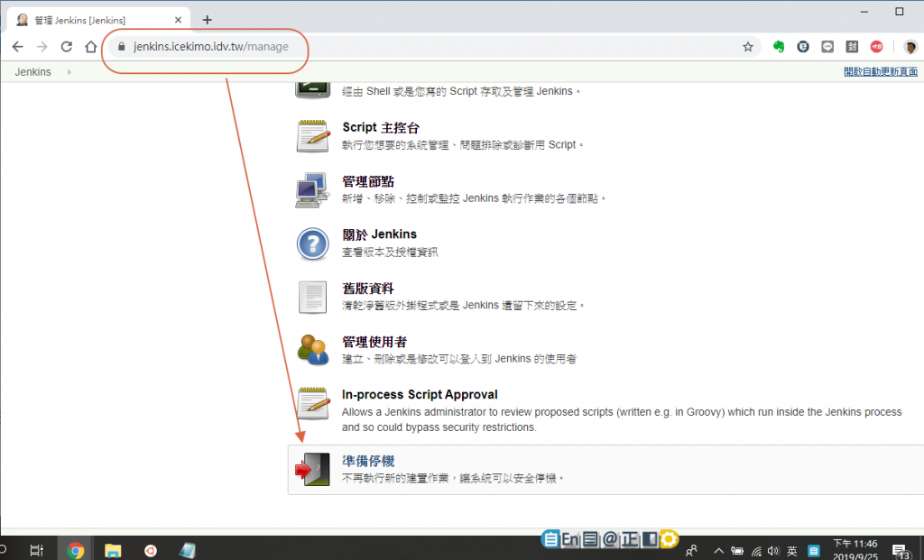Image resolution: width=924 pixels, height=560 pixels.
Task: Click the 正 button in IME bar
Action: tap(629, 538)
